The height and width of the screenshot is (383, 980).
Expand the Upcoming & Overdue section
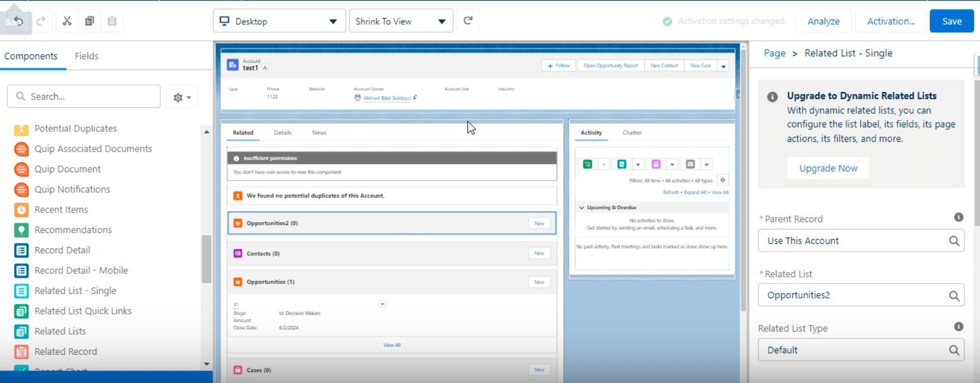coord(582,208)
